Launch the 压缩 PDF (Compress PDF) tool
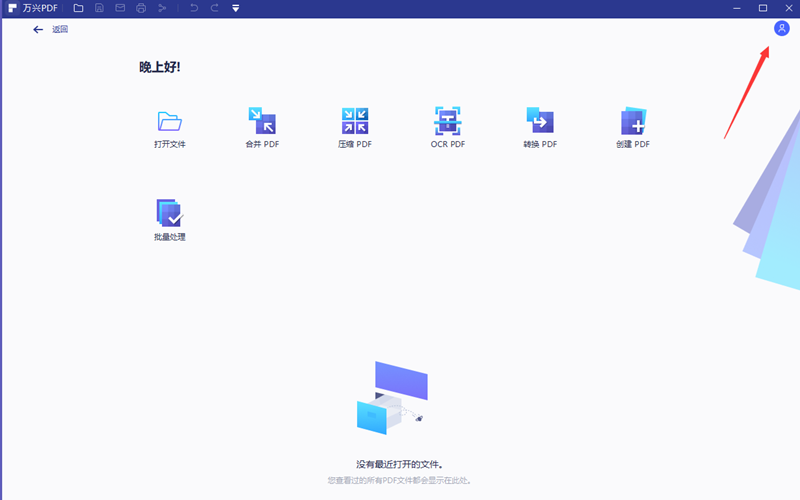 point(354,122)
